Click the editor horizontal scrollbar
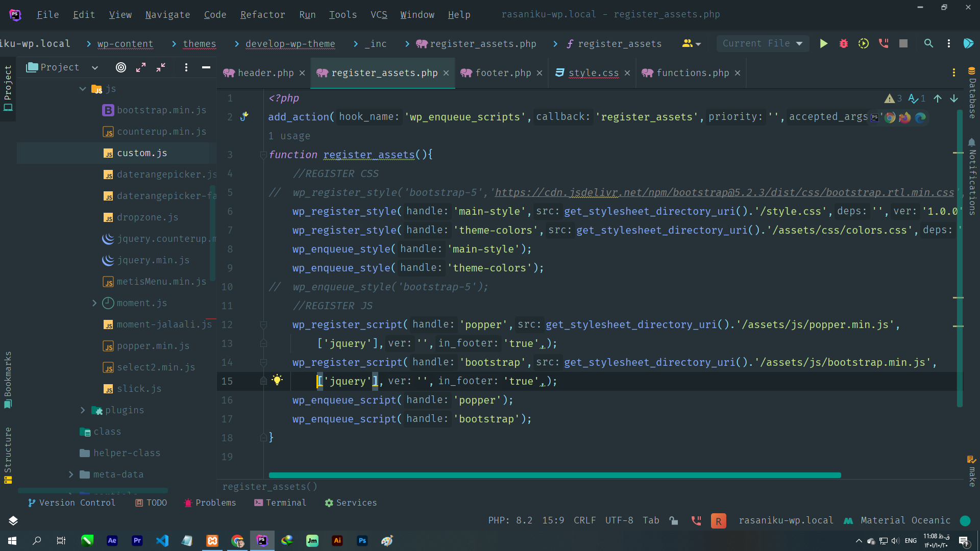The width and height of the screenshot is (980, 551). [x=554, y=475]
